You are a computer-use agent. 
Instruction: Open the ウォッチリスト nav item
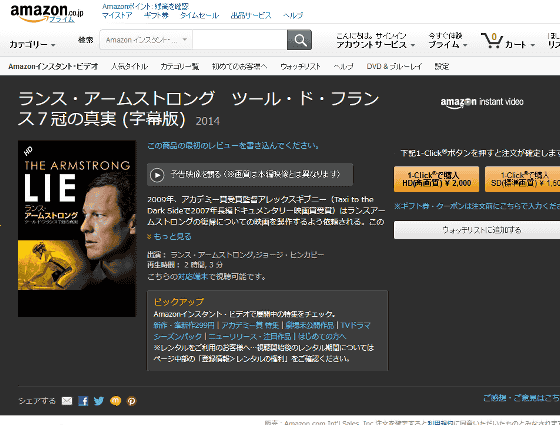(x=300, y=66)
